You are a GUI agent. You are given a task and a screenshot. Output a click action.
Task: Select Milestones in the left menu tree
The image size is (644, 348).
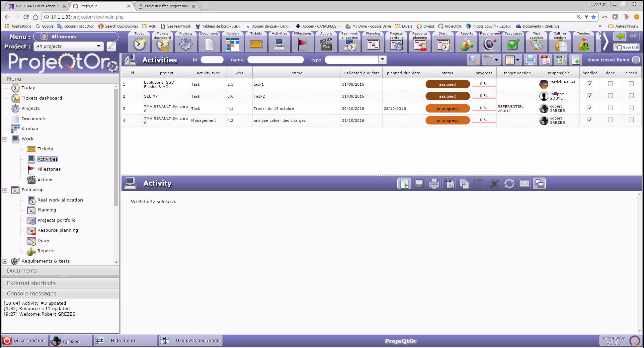pos(49,169)
